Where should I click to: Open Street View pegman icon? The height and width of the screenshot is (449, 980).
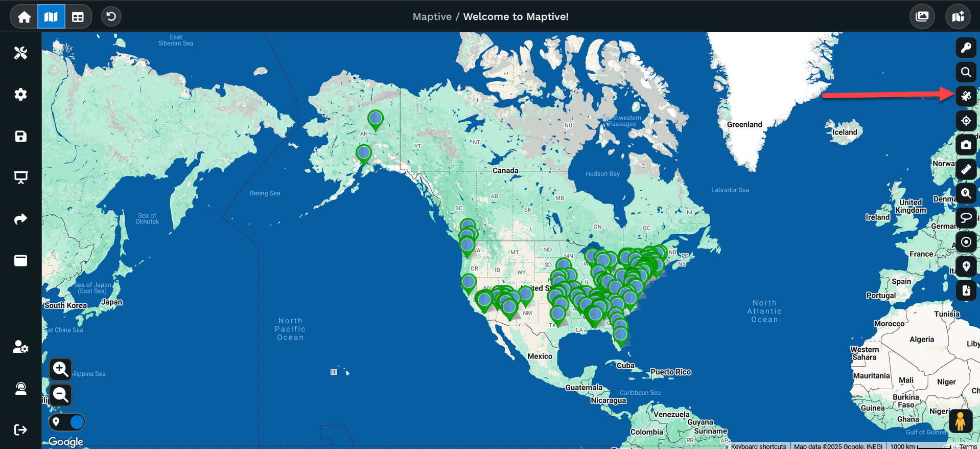click(x=960, y=421)
